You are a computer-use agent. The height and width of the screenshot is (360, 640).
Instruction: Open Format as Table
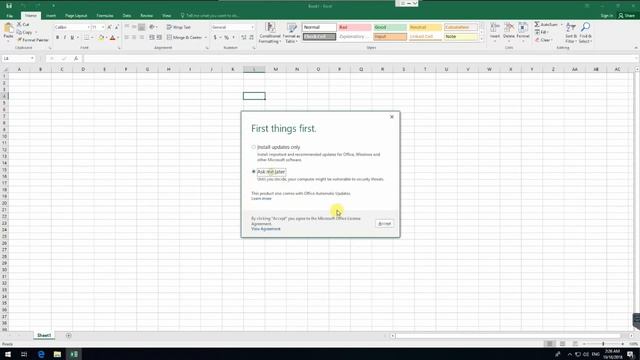coord(291,33)
